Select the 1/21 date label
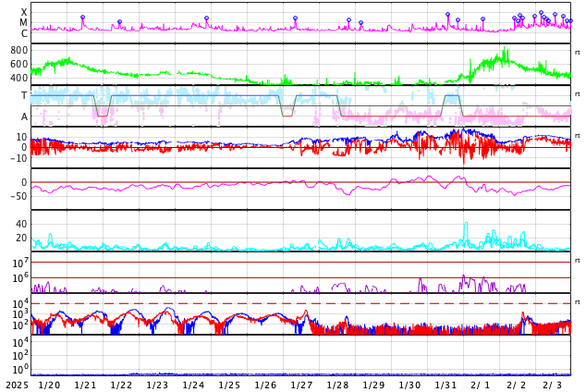Viewport: 586px width, 392px height. pyautogui.click(x=85, y=386)
